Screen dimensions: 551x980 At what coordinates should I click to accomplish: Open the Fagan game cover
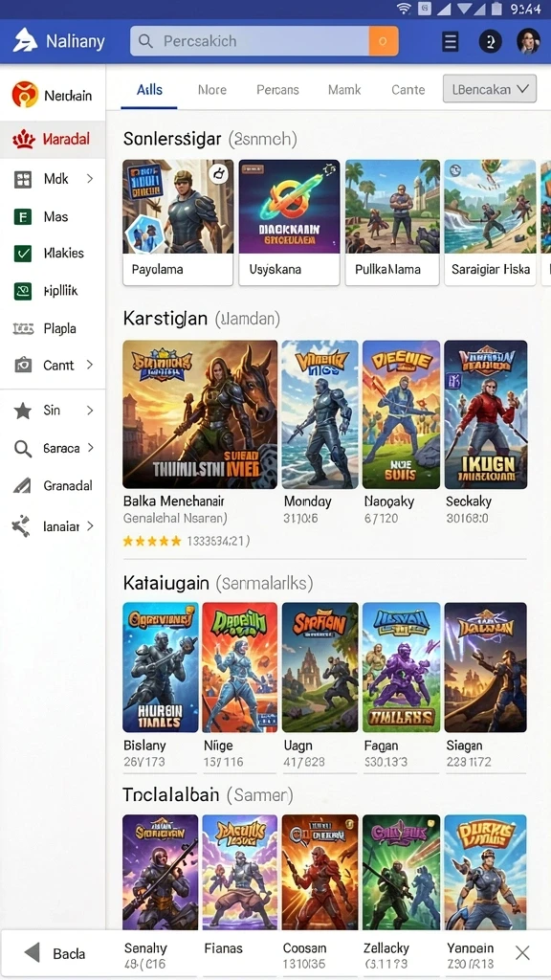[x=401, y=667]
